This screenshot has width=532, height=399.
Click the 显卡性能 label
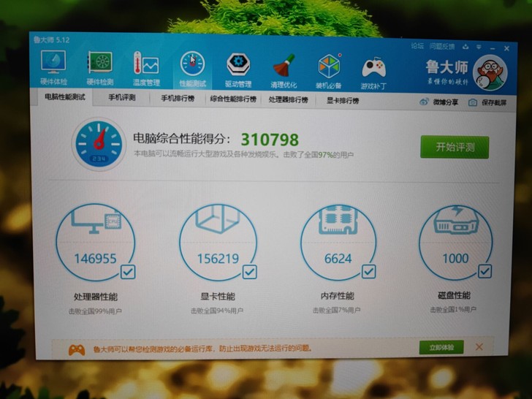(218, 297)
